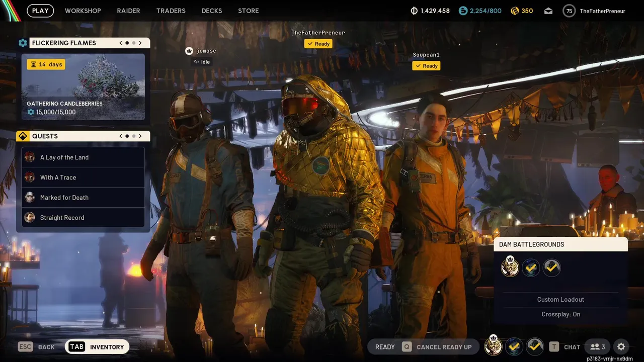This screenshot has height=362, width=644.
Task: Open the RAIDER tab
Action: point(128,11)
